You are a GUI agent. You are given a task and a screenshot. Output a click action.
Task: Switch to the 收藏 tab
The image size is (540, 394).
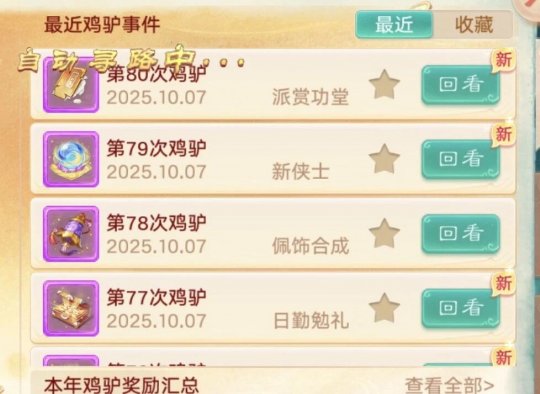click(474, 24)
